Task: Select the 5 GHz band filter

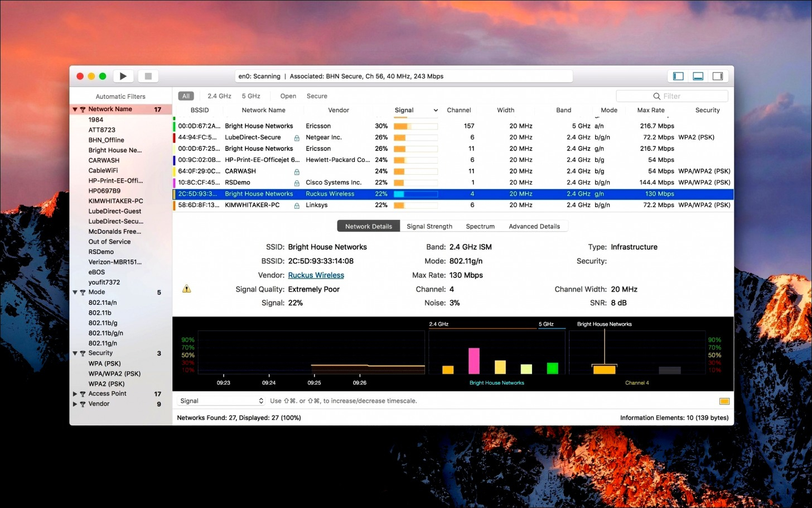Action: click(x=251, y=96)
